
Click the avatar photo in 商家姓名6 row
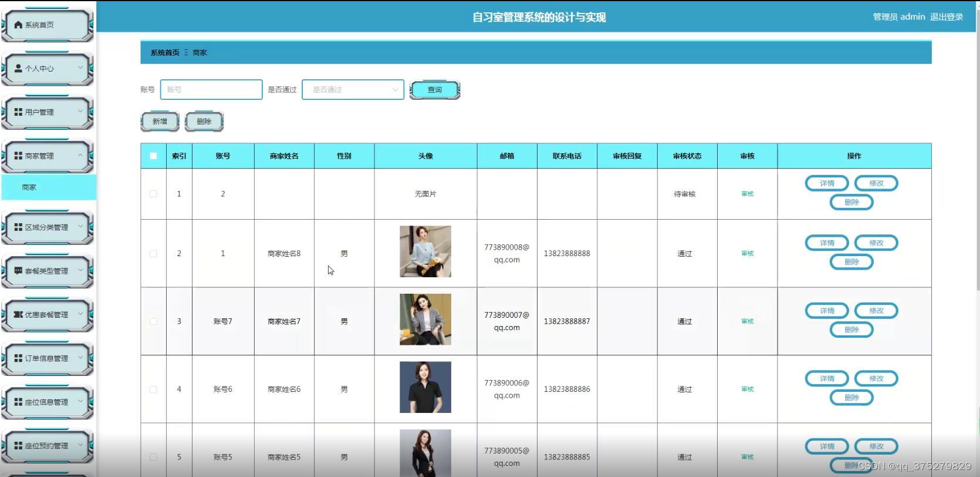(425, 387)
